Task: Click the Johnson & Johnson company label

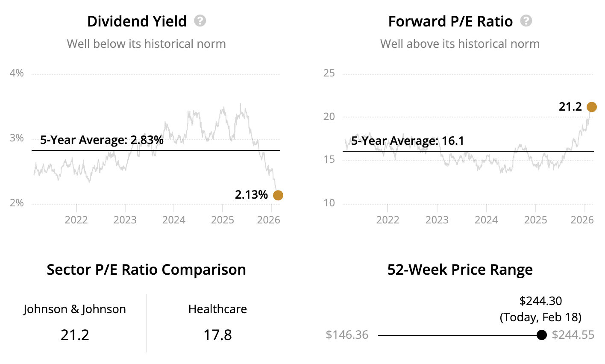Action: tap(75, 309)
